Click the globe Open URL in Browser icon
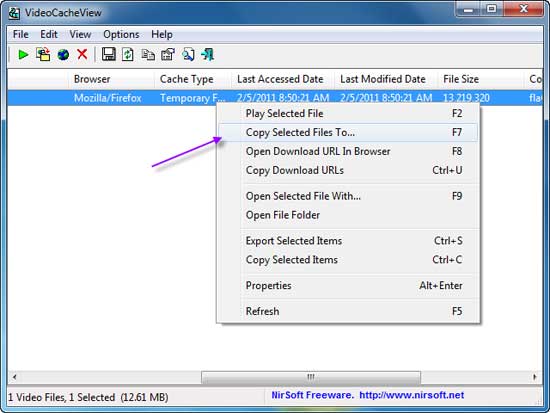The image size is (550, 413). pos(63,55)
